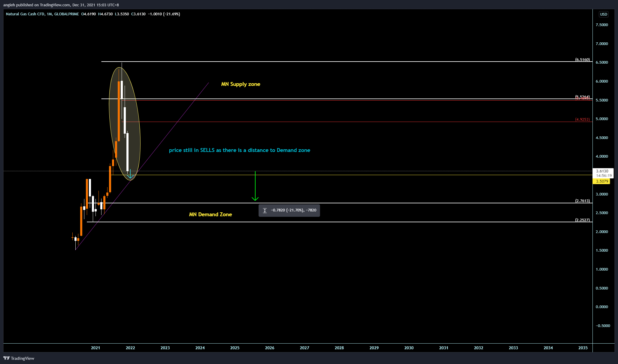Click the 'price still in SELLS' annotation text
The height and width of the screenshot is (364, 618).
pos(239,150)
